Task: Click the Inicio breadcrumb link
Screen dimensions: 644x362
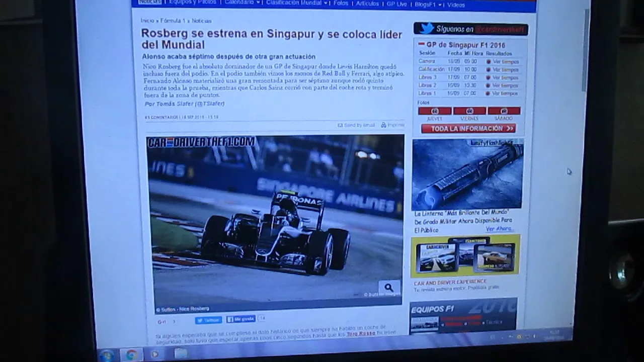Action: point(147,21)
